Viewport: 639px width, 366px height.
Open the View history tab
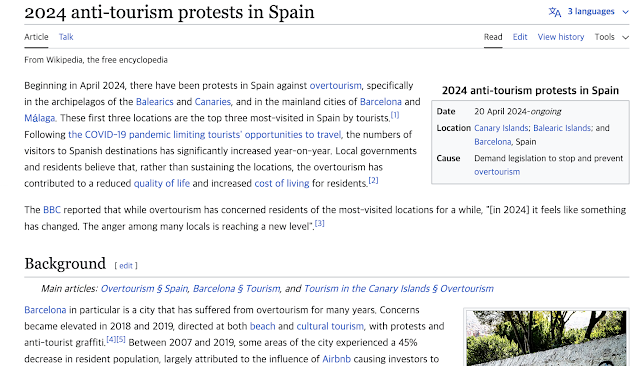click(x=561, y=37)
